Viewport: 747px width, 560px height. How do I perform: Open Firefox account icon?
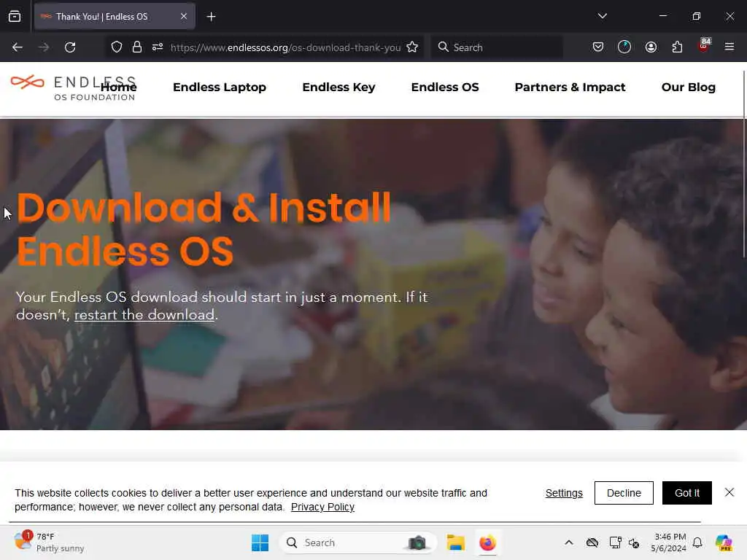coord(651,47)
